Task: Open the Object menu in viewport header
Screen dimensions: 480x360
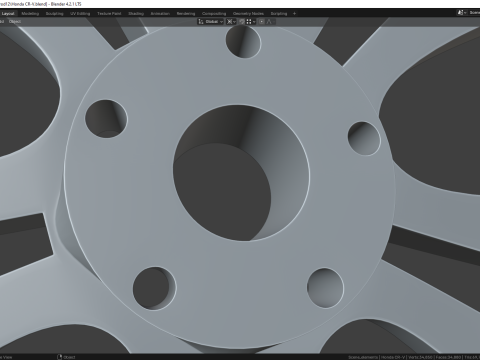Action: click(x=15, y=22)
